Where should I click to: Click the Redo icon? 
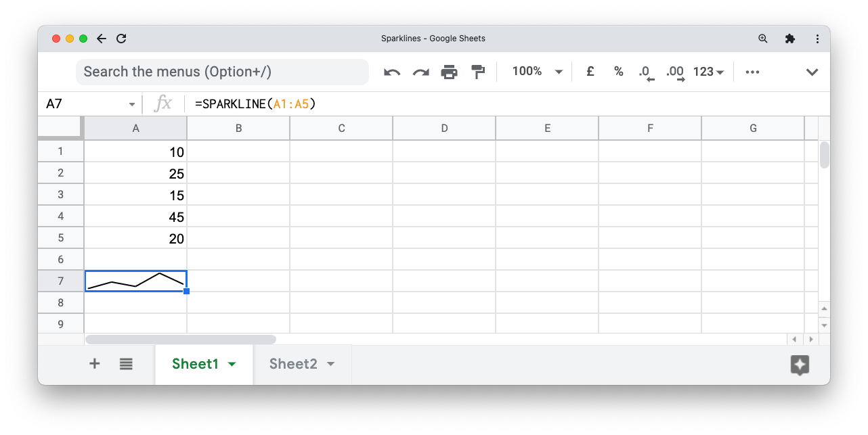tap(420, 71)
